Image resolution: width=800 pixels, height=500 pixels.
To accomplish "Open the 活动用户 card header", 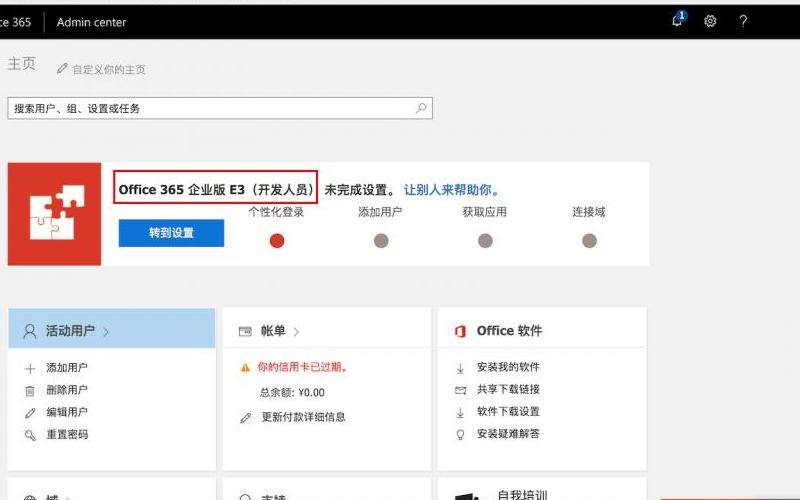I will pos(112,328).
